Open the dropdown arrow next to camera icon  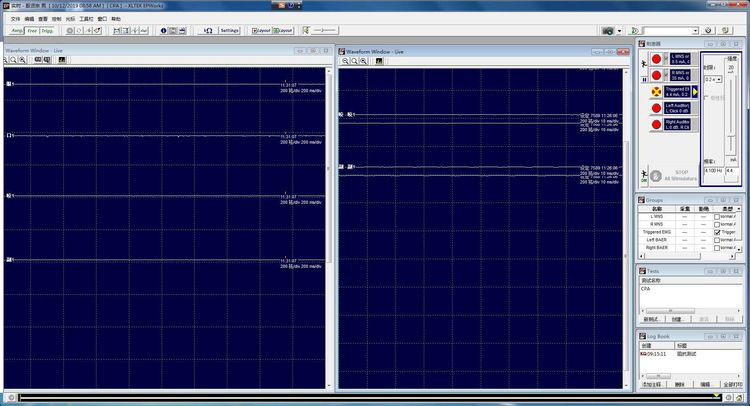pos(619,31)
